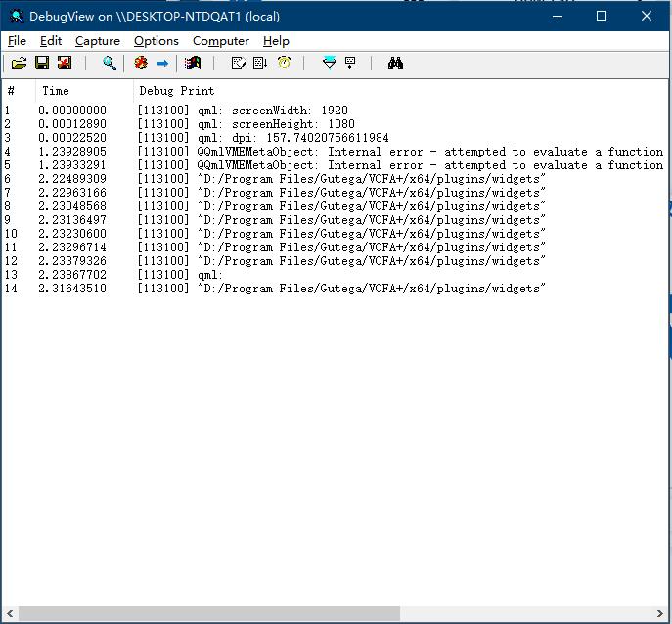Click the DebugView title bar app icon

[x=17, y=17]
